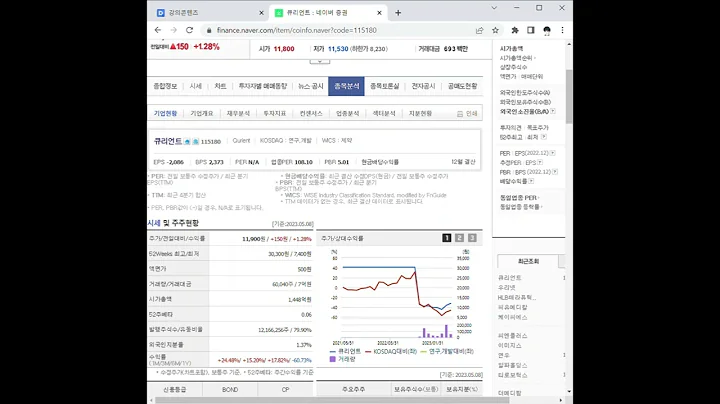Open the 종합정보 tab
The height and width of the screenshot is (404, 720).
coord(165,86)
